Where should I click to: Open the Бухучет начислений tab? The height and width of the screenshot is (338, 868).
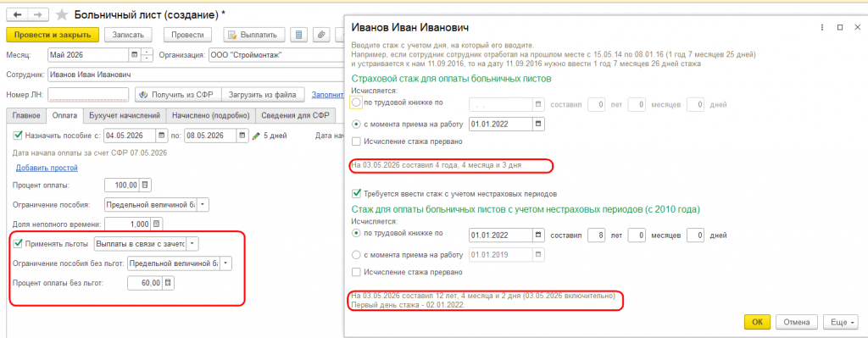(125, 115)
